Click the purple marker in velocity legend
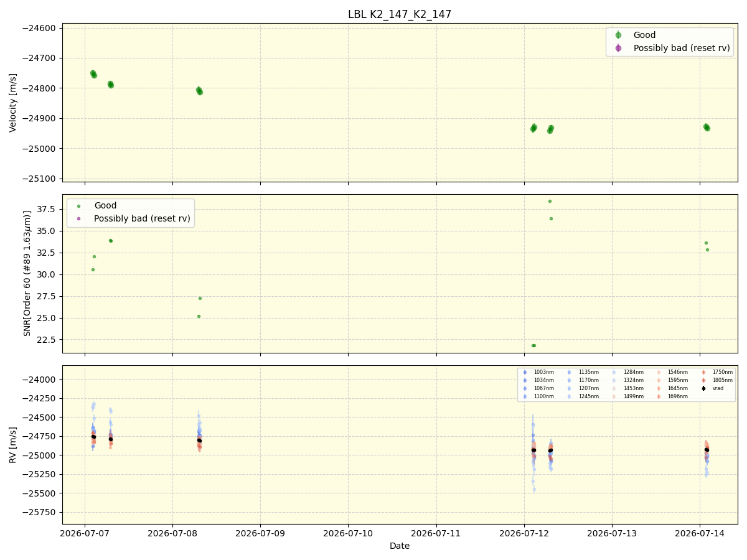The image size is (747, 560). pyautogui.click(x=618, y=48)
